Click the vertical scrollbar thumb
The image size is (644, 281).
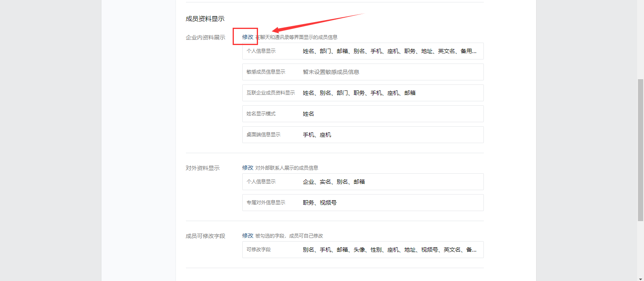(x=640, y=150)
